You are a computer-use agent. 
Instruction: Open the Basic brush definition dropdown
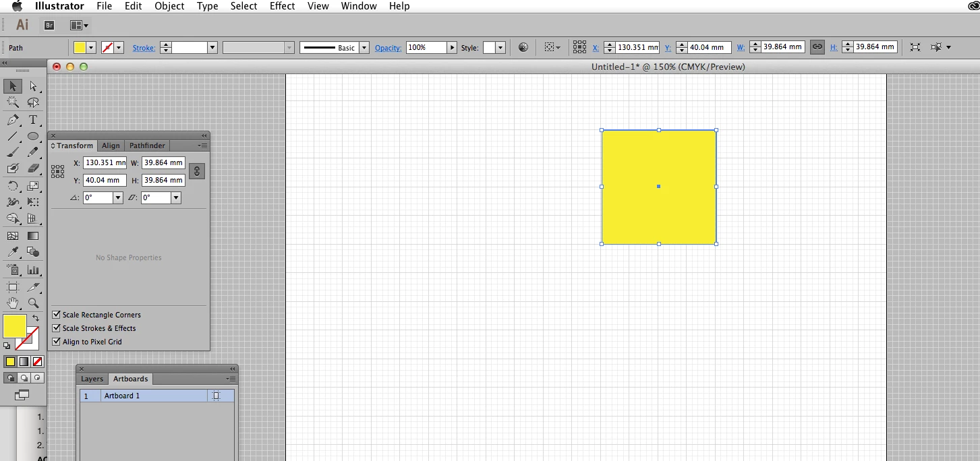364,48
